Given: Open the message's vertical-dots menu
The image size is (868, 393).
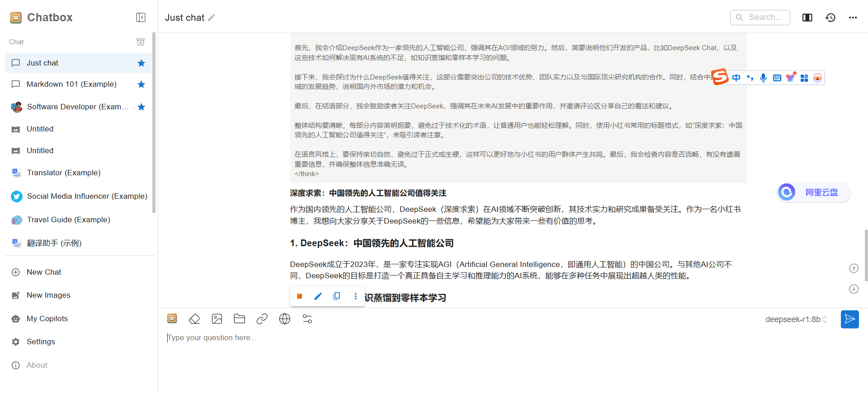Looking at the screenshot, I should [355, 296].
